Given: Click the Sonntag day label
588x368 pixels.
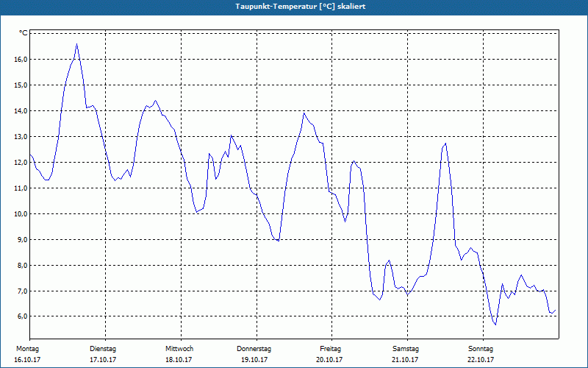Looking at the screenshot, I should pyautogui.click(x=481, y=349).
